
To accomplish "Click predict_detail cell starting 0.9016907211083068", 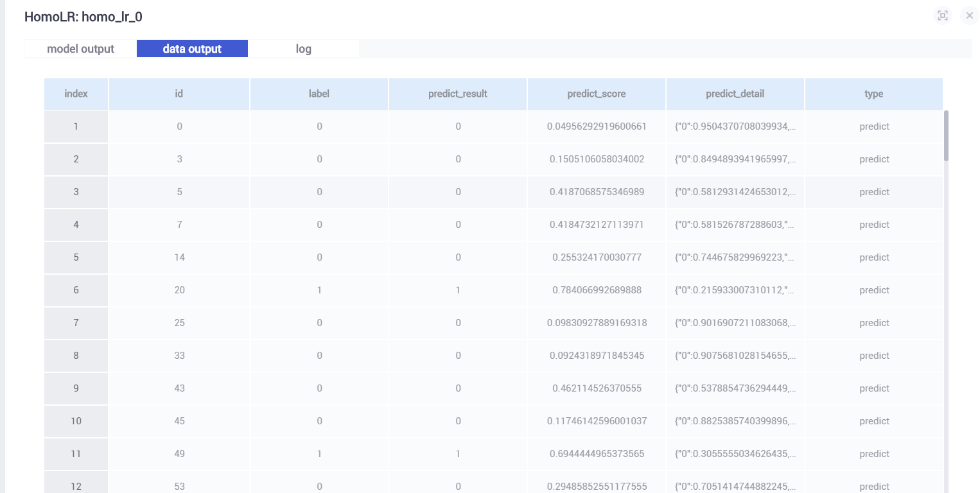I will pos(735,323).
